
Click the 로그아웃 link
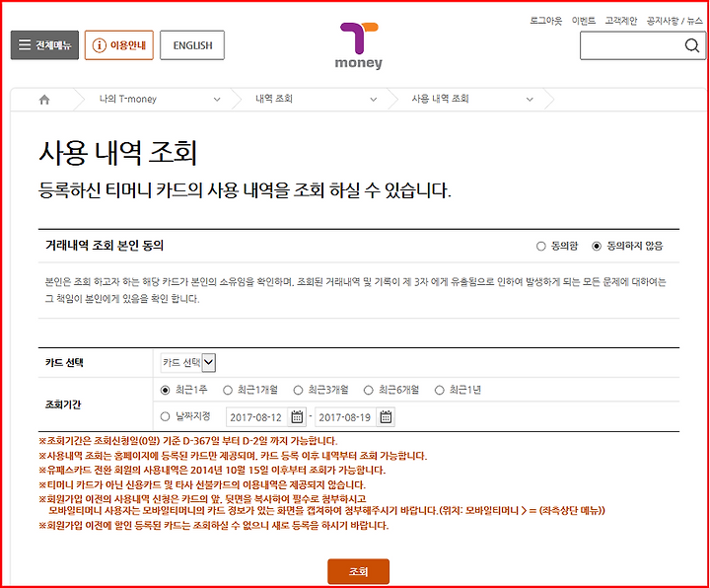click(545, 21)
